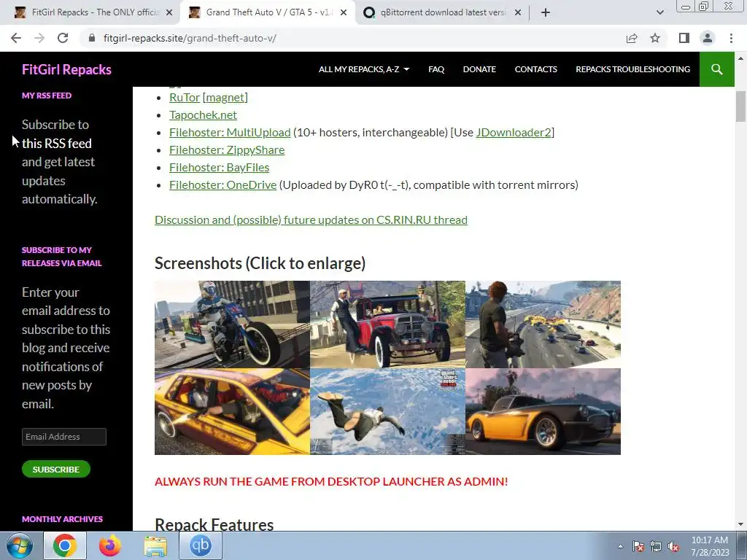Viewport: 747px width, 560px height.
Task: Enlarge the highway explosion screenshot
Action: 543,324
